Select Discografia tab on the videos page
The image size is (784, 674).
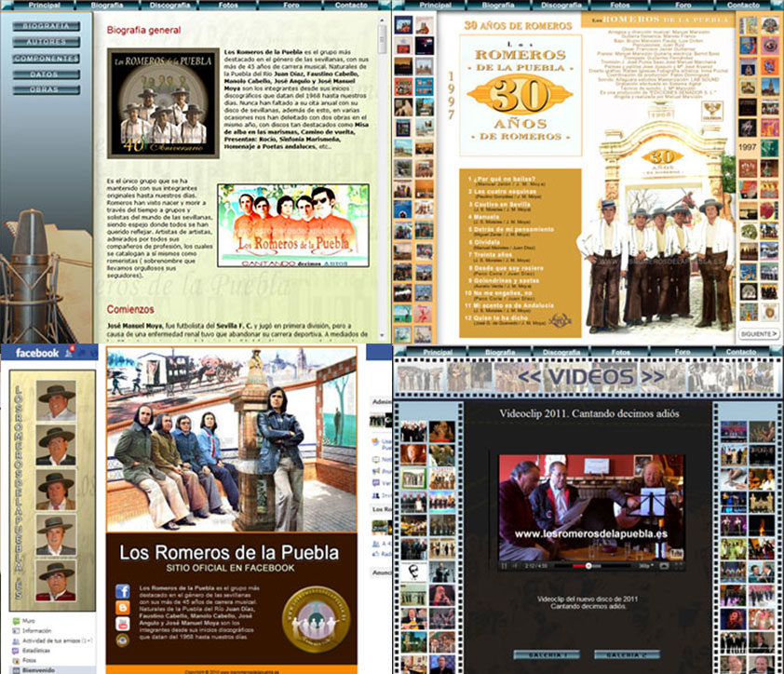561,352
